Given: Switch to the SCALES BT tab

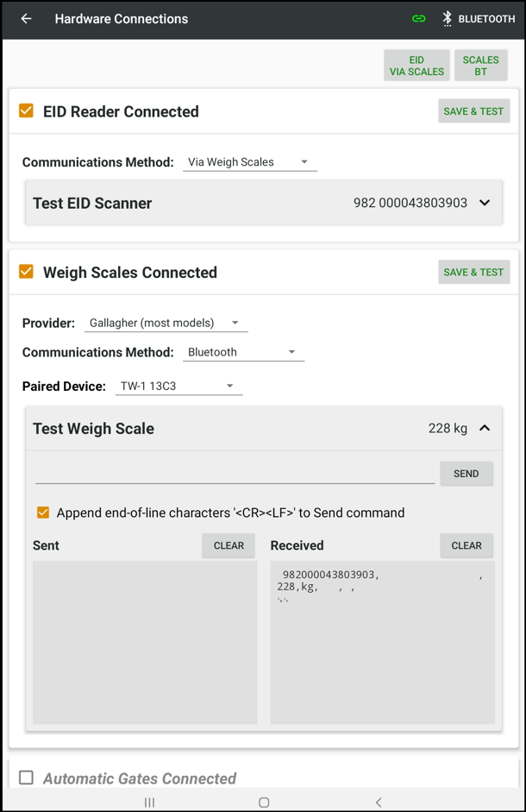Looking at the screenshot, I should [480, 65].
